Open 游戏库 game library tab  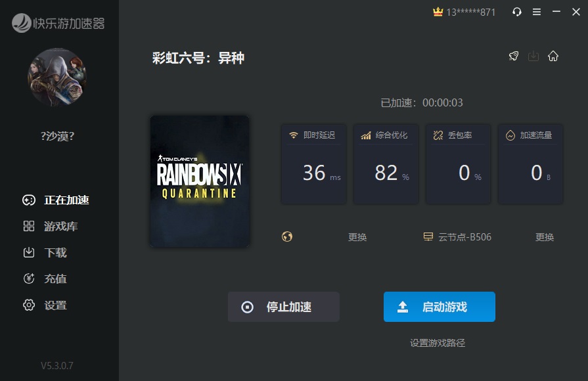59,227
